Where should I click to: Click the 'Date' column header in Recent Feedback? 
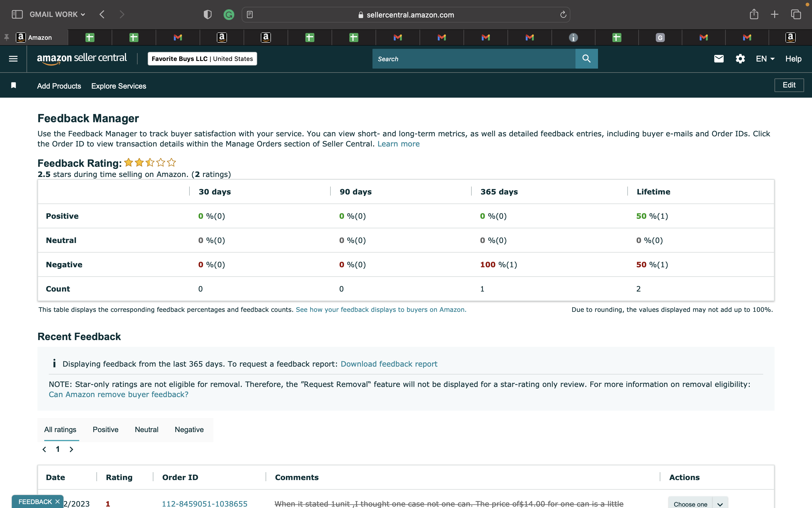[55, 478]
